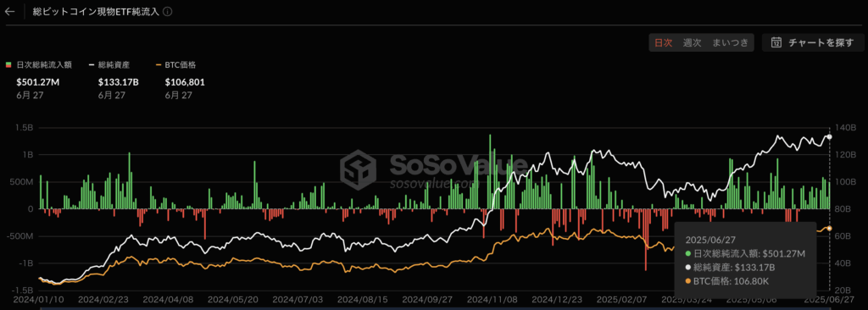Click the orange BTC価格 legend line marker
Image resolution: width=868 pixels, height=310 pixels.
coord(159,65)
